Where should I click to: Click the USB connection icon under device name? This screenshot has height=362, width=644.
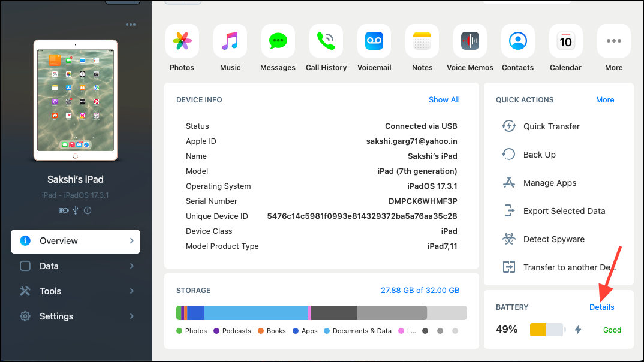[x=76, y=210]
